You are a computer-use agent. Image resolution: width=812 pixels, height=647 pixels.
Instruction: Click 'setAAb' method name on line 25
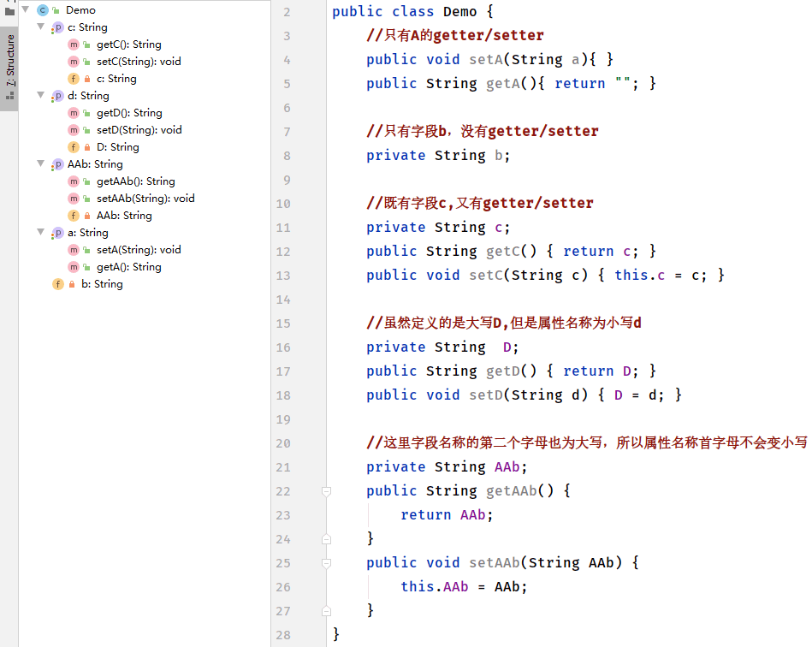pyautogui.click(x=495, y=563)
